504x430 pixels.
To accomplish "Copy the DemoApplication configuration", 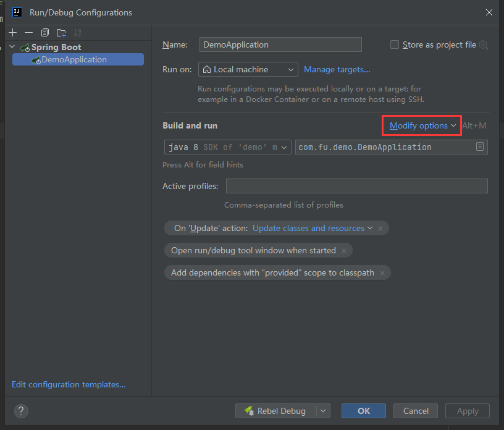I will pyautogui.click(x=44, y=33).
